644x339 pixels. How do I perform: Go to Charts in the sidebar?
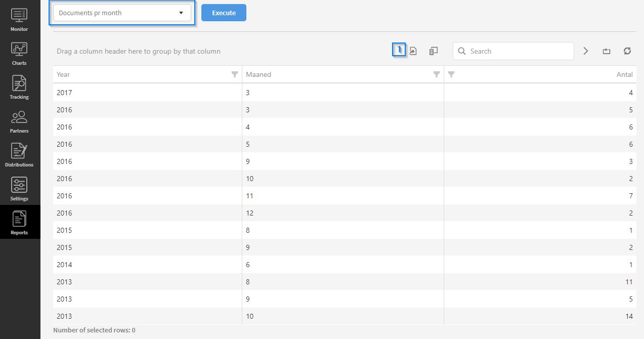[x=19, y=53]
